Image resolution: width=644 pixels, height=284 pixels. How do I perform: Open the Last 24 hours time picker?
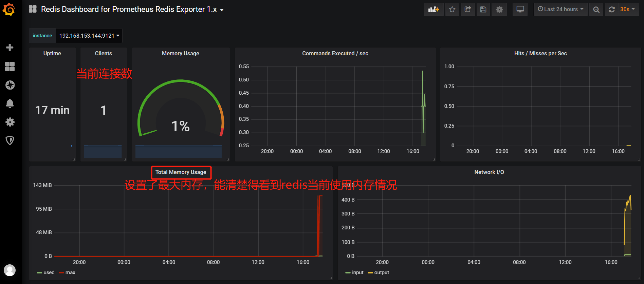pyautogui.click(x=561, y=10)
